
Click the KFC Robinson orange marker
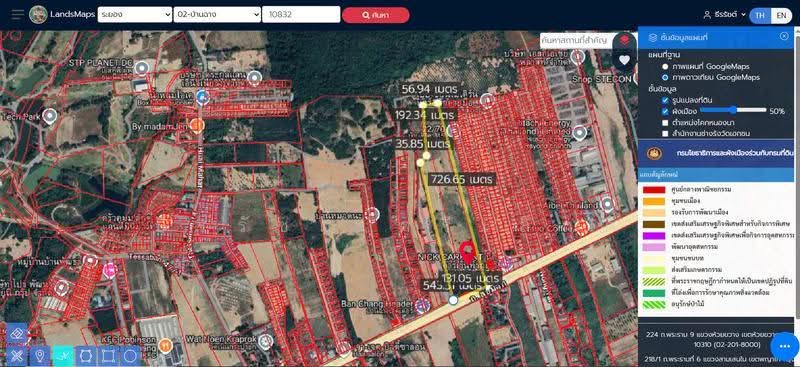pos(165,346)
